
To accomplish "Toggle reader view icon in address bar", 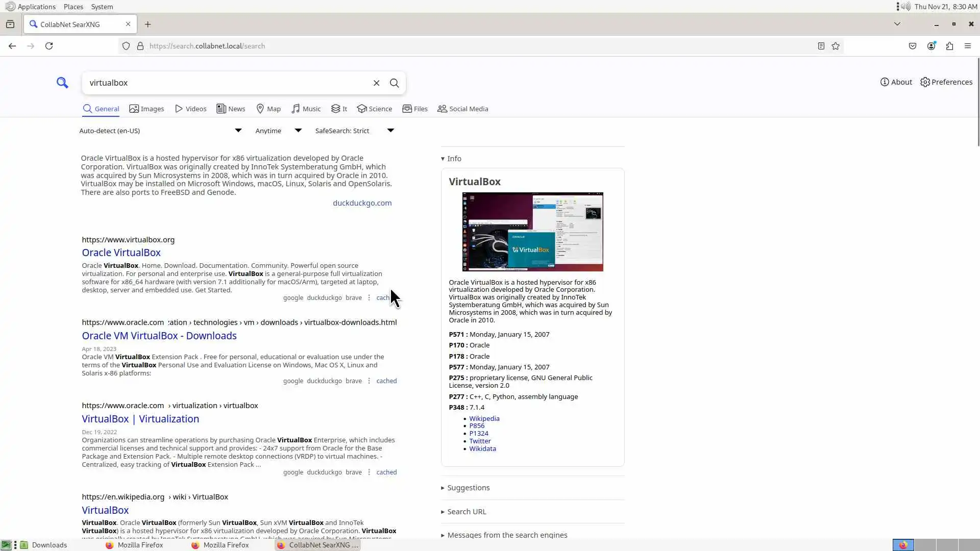I will tap(821, 46).
